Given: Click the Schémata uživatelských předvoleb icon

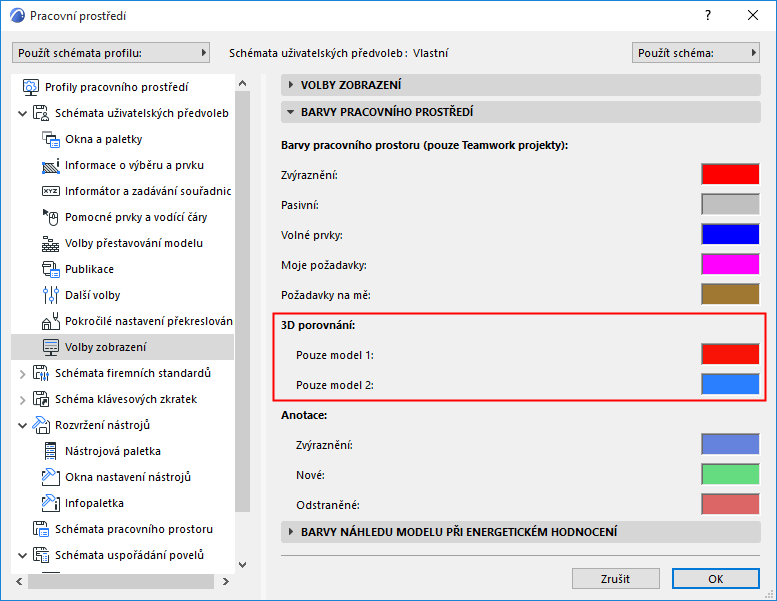Looking at the screenshot, I should (41, 113).
